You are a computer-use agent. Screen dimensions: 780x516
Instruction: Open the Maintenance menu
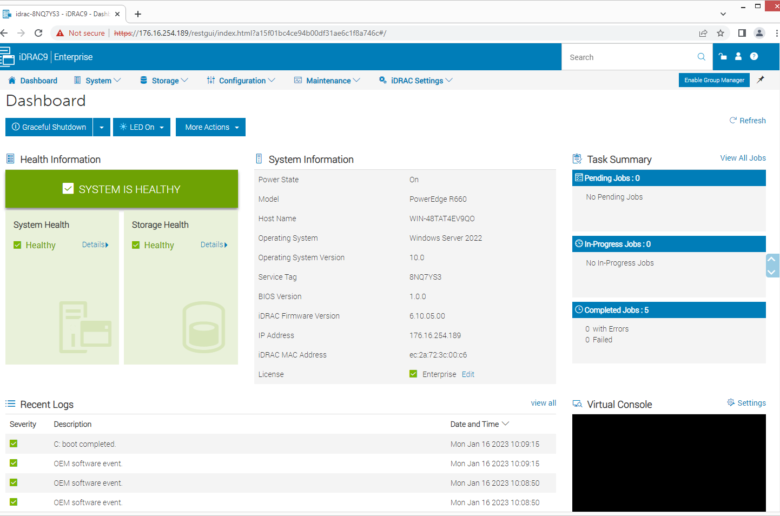328,80
